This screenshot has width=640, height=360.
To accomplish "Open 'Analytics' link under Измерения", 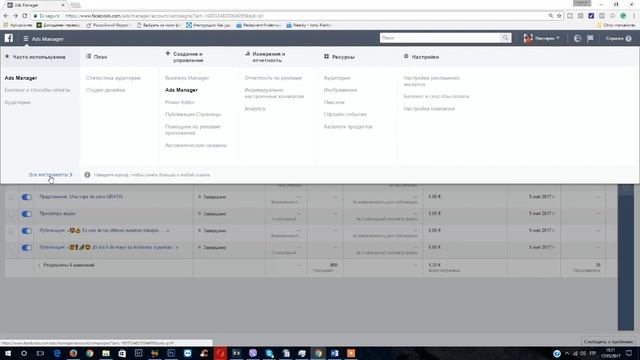I will [x=255, y=109].
